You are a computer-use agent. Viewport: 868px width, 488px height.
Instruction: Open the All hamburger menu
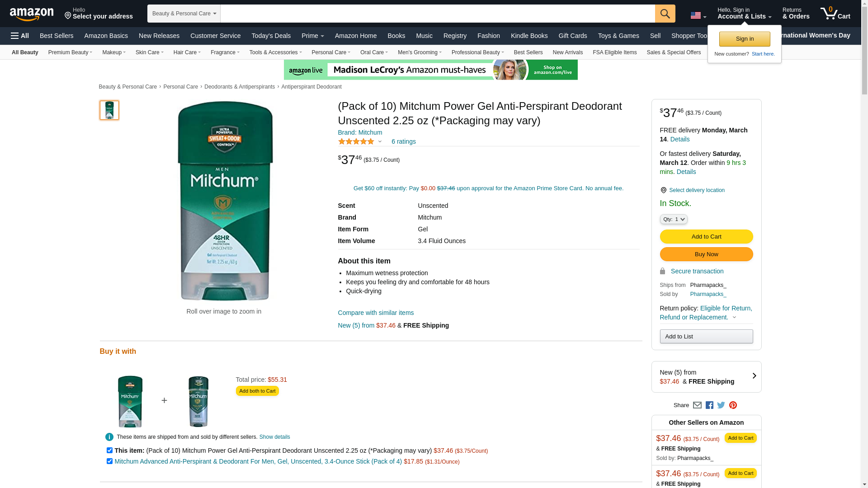pos(20,36)
